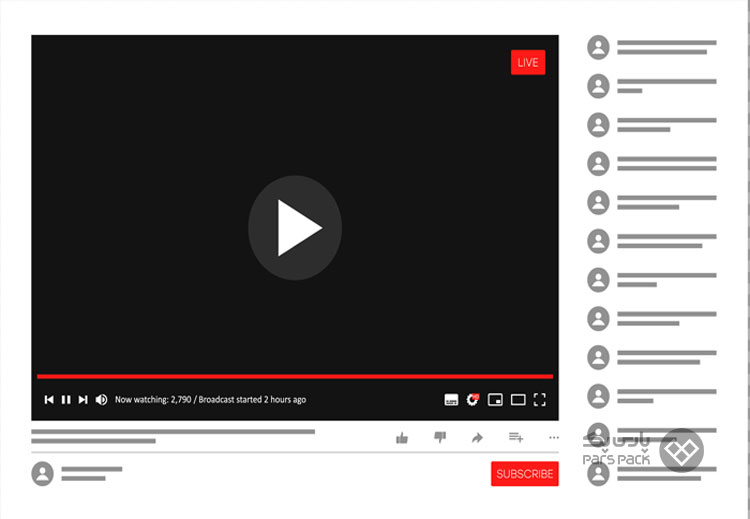750x519 pixels.
Task: Enable miniplayer mode
Action: click(495, 399)
